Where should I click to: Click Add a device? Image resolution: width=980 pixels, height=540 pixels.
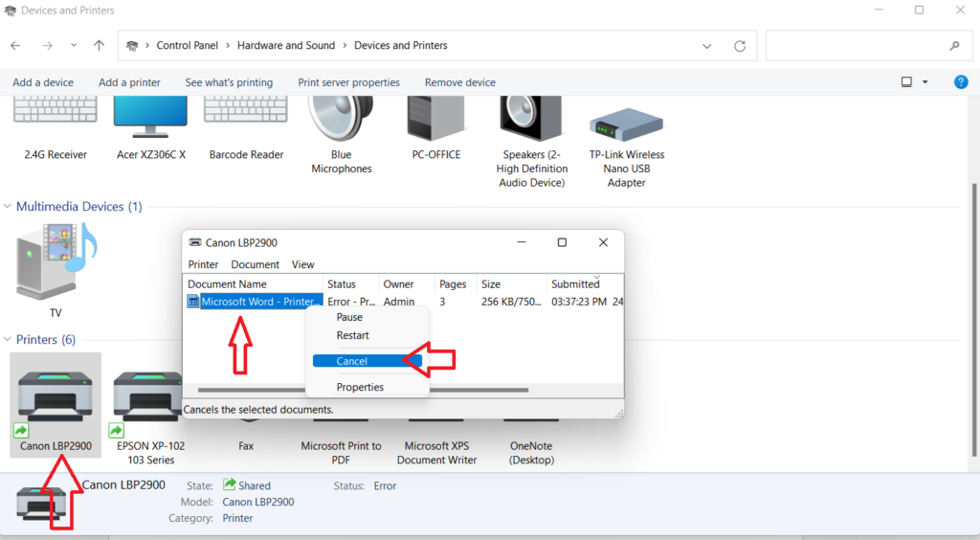point(42,82)
